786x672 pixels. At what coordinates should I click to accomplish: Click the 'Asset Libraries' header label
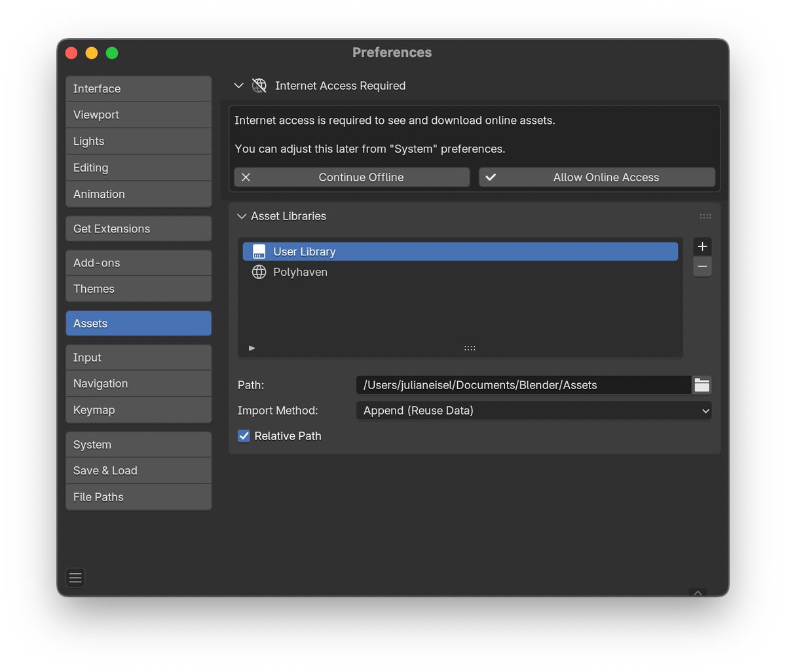coord(288,216)
